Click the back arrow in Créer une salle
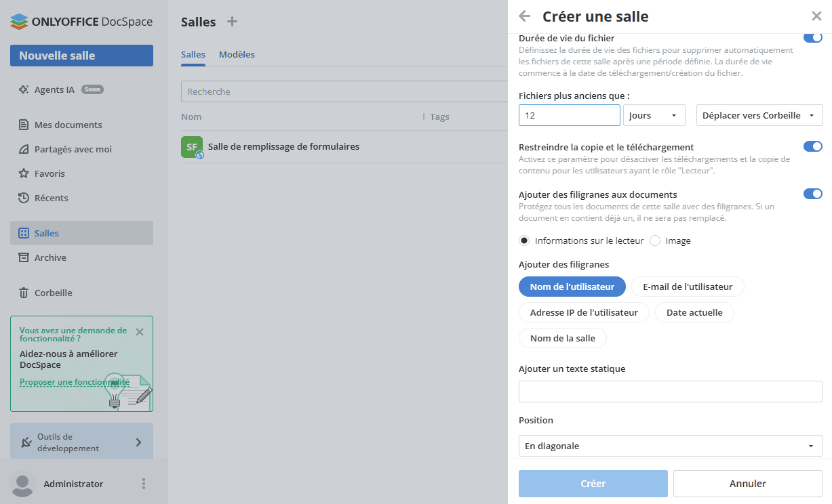This screenshot has height=504, width=832. pos(524,16)
